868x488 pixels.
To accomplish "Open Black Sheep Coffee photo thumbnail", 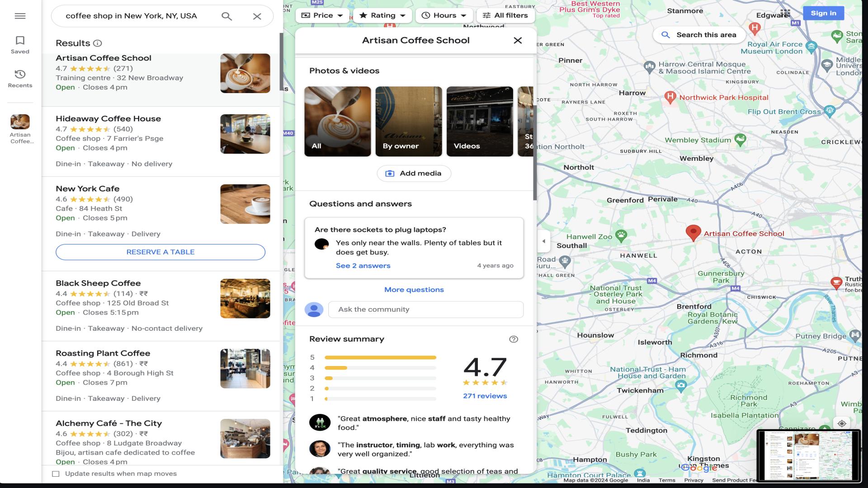I will coord(245,299).
